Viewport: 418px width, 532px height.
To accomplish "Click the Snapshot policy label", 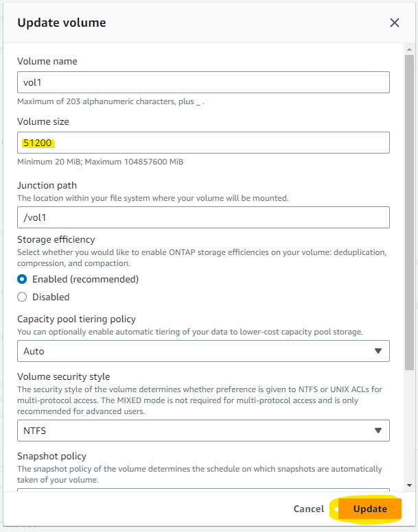I will pyautogui.click(x=51, y=456).
